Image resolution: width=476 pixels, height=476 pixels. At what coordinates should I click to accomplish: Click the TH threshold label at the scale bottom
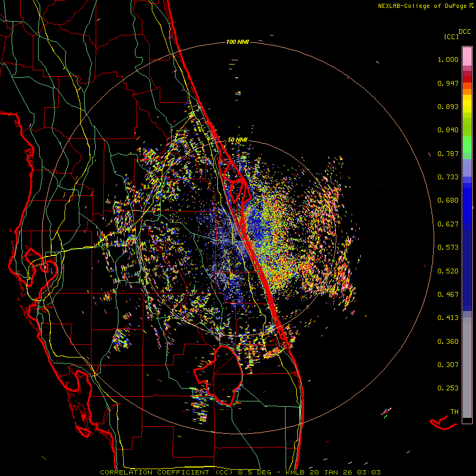click(454, 412)
